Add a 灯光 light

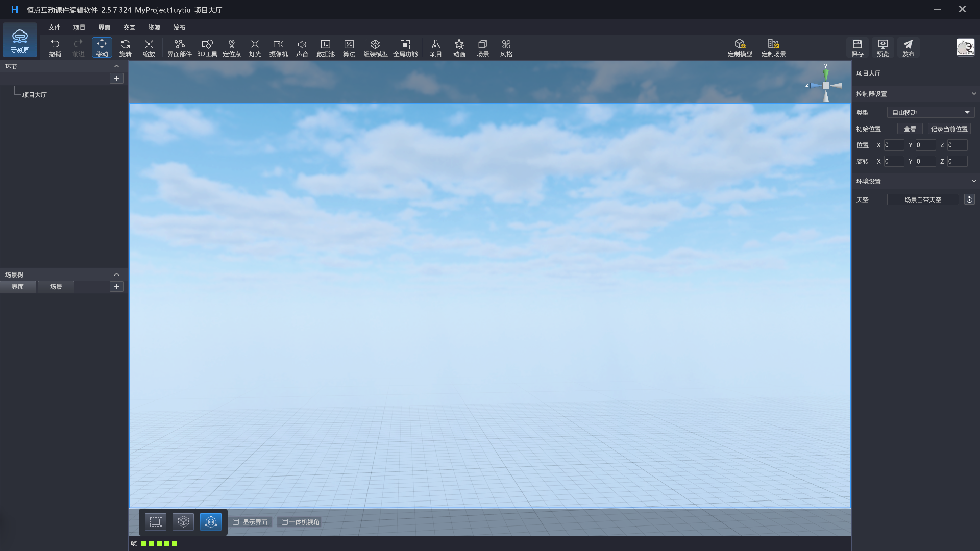click(x=255, y=47)
